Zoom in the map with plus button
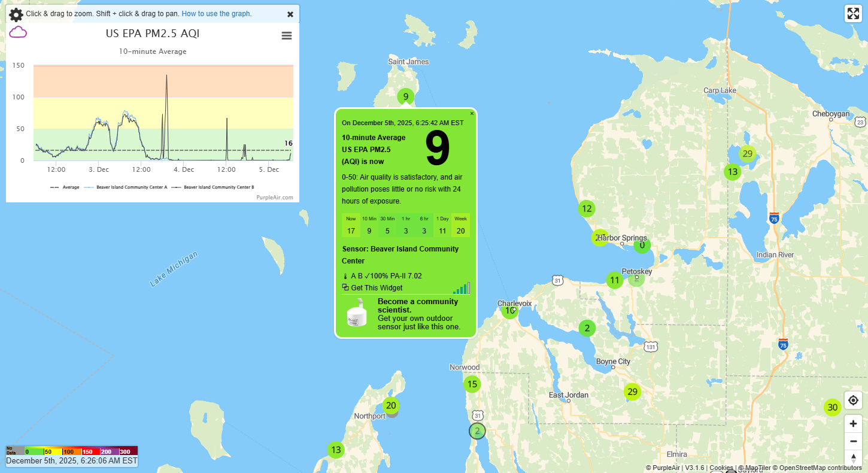 click(853, 424)
